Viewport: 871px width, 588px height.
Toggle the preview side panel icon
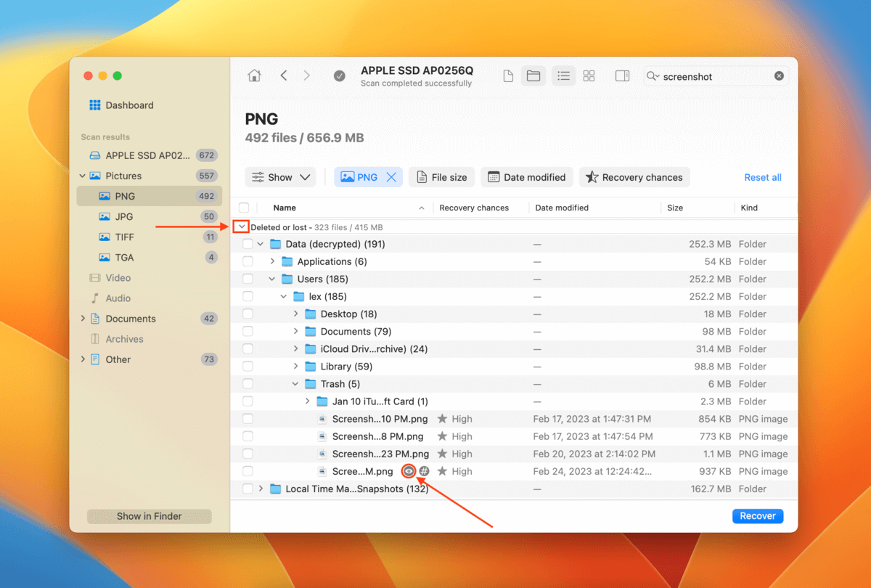click(622, 76)
